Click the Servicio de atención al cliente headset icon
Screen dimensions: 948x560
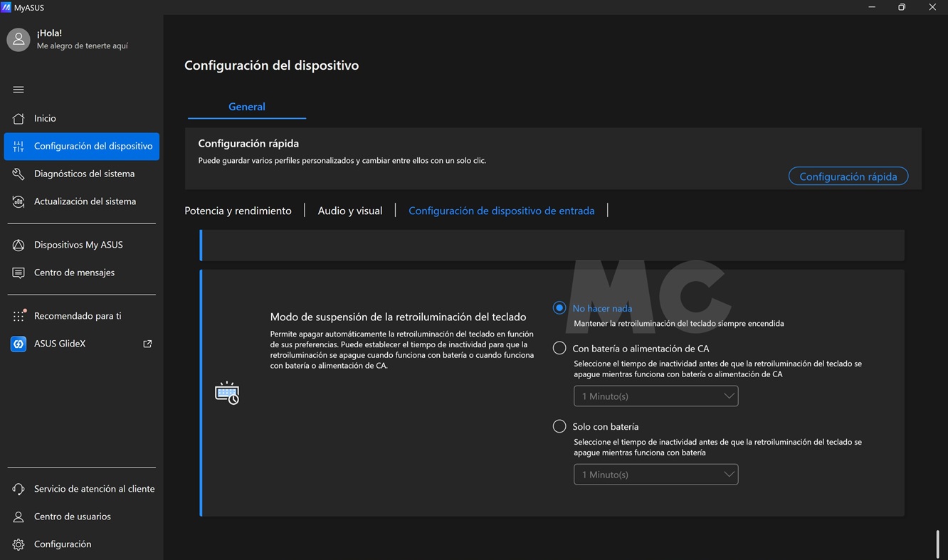(x=19, y=490)
